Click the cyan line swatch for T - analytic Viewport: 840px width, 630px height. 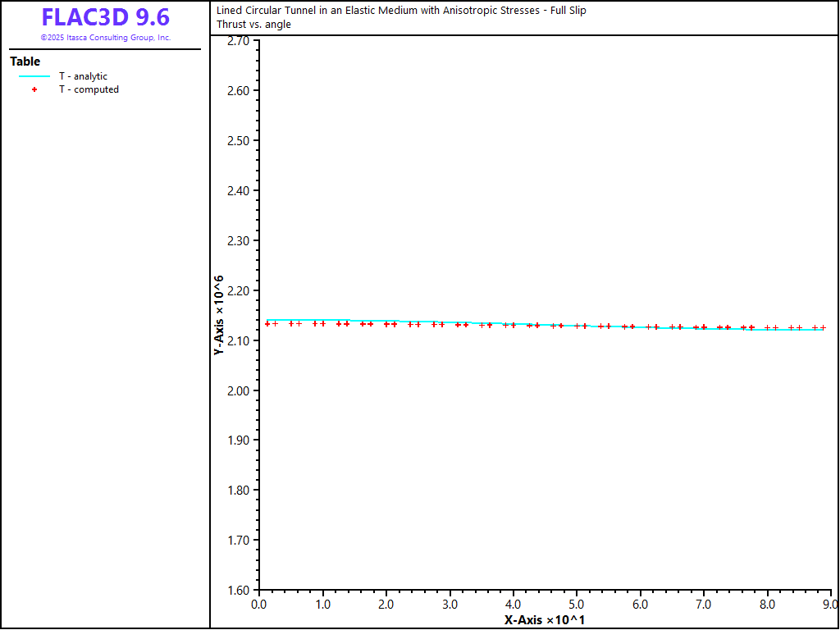34,76
